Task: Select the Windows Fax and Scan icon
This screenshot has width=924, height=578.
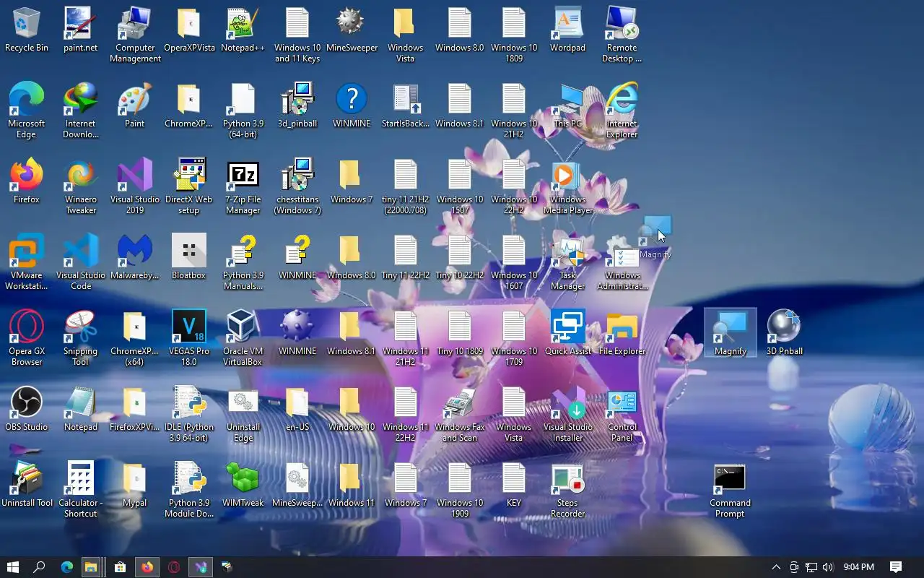Action: tap(460, 414)
